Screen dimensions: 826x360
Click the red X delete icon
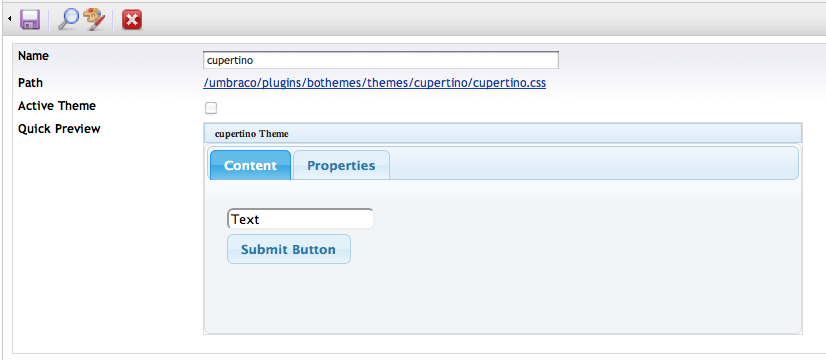(x=132, y=20)
